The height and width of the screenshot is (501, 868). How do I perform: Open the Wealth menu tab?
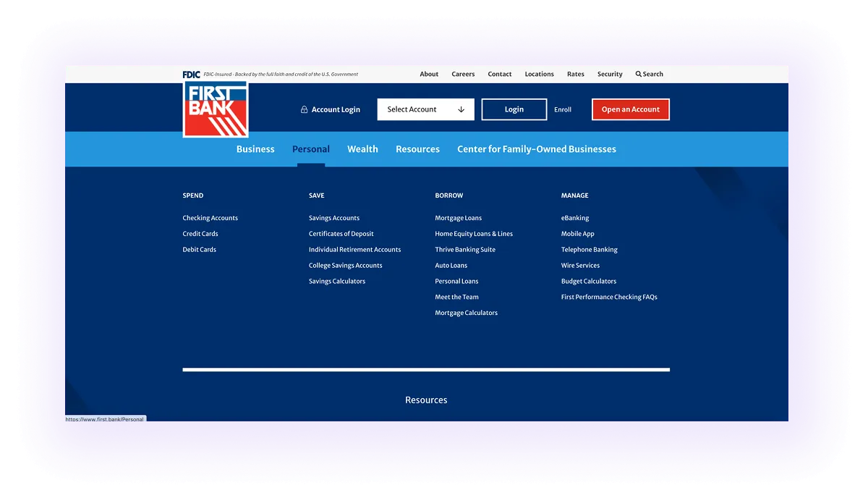[x=362, y=149]
